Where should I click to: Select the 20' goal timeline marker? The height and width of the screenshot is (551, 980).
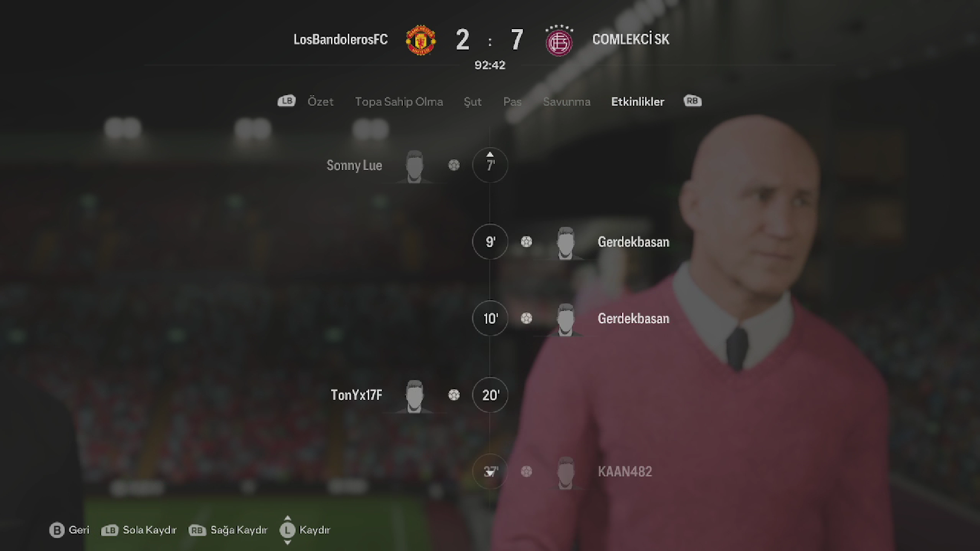pos(490,395)
